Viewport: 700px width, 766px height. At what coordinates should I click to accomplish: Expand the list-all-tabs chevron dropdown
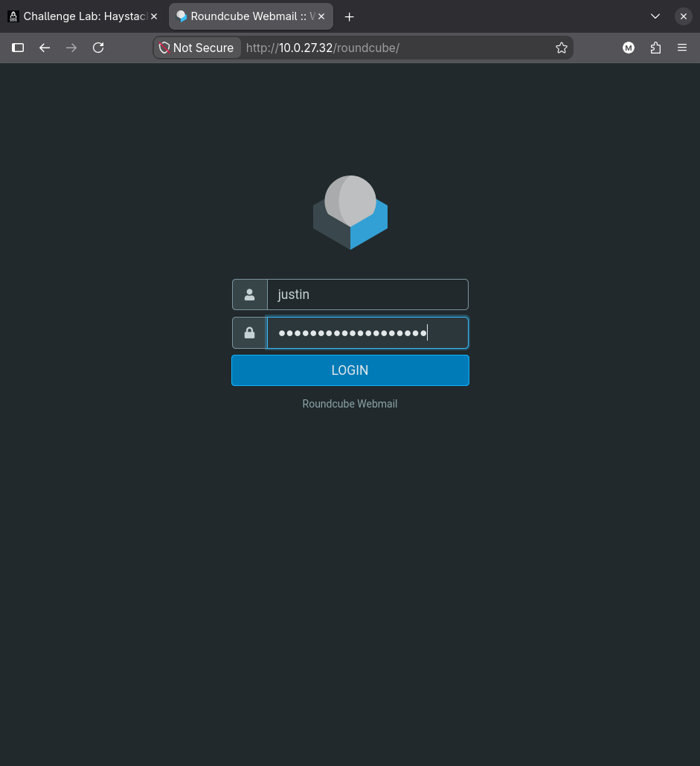(x=655, y=16)
